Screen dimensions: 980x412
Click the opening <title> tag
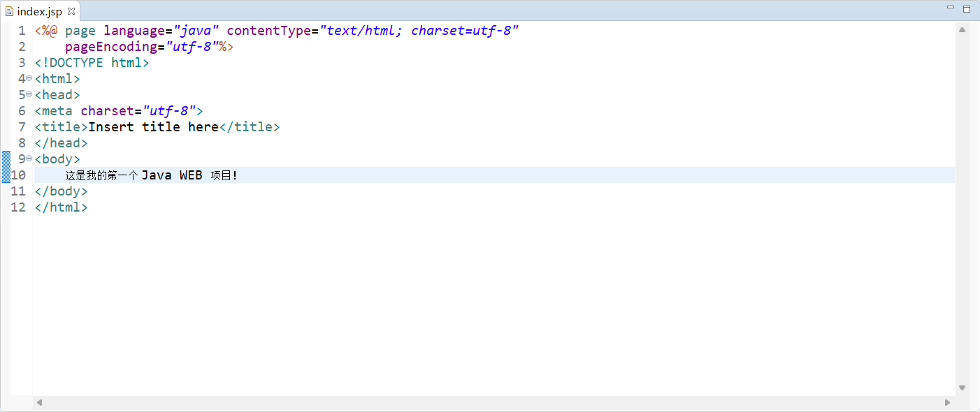(62, 127)
